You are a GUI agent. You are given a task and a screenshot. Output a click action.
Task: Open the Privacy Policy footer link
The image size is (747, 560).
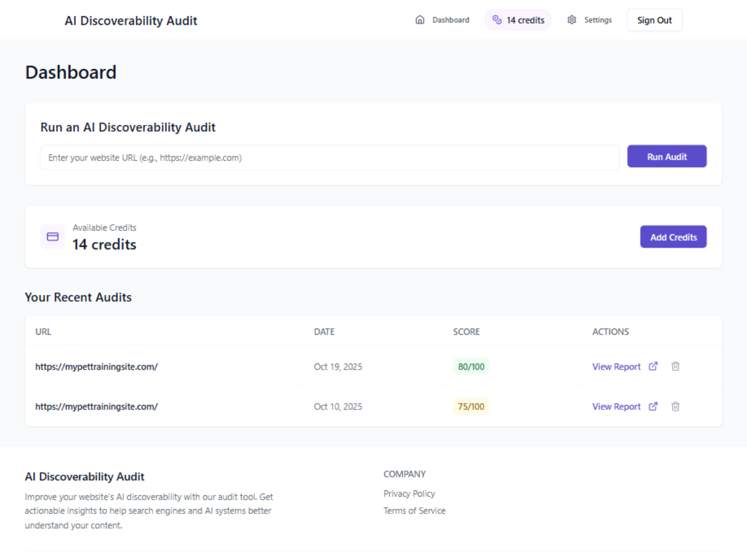(x=409, y=493)
